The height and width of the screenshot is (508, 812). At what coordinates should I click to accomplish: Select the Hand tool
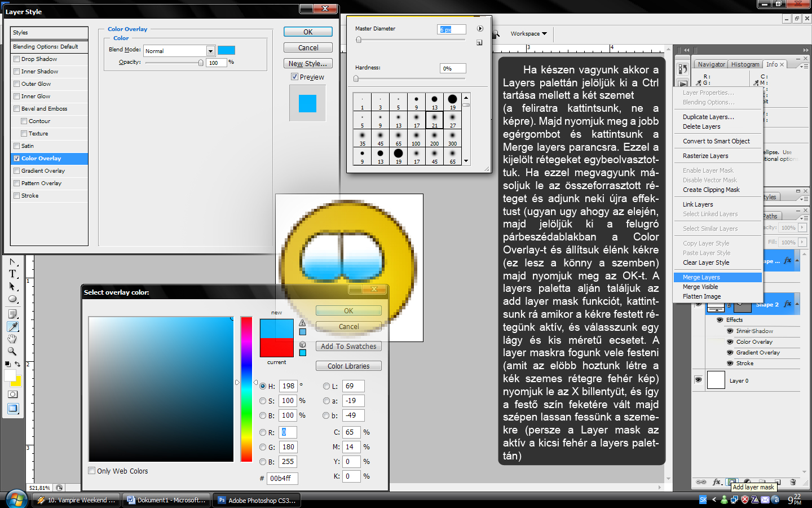point(12,339)
